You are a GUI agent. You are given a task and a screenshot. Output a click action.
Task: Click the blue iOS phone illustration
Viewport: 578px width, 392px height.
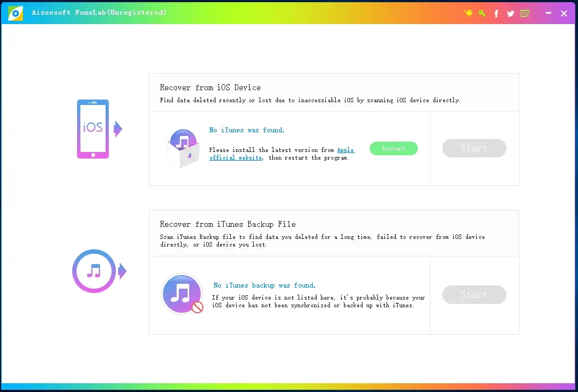[94, 129]
